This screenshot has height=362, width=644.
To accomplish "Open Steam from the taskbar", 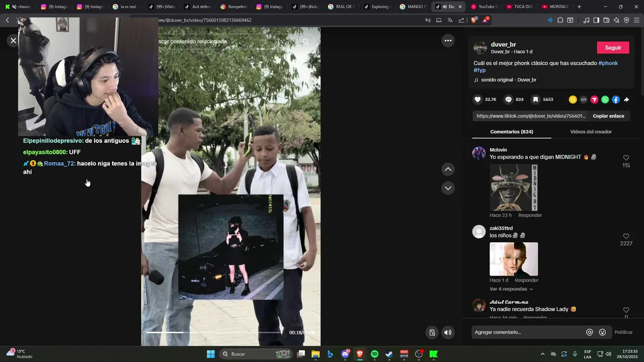I will pos(389,354).
